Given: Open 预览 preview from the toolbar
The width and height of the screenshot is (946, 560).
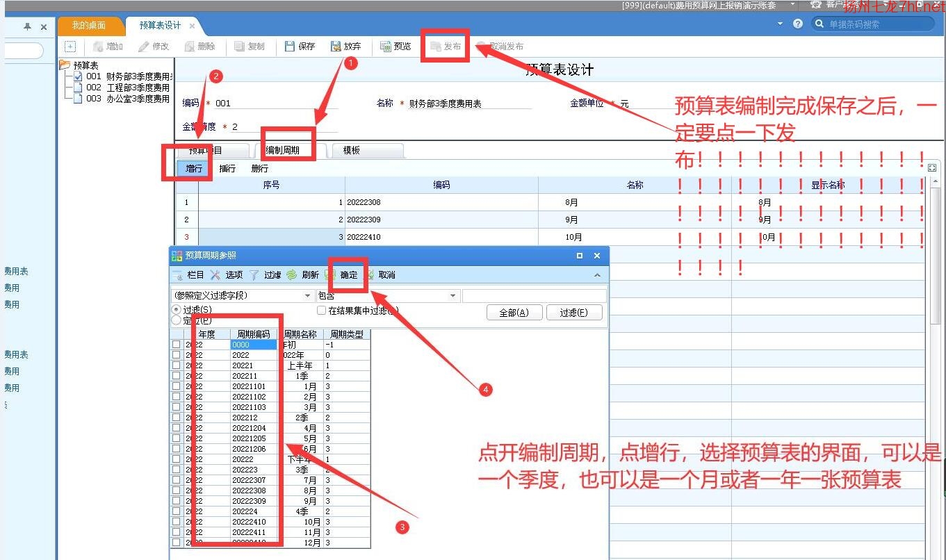Looking at the screenshot, I should pos(386,47).
